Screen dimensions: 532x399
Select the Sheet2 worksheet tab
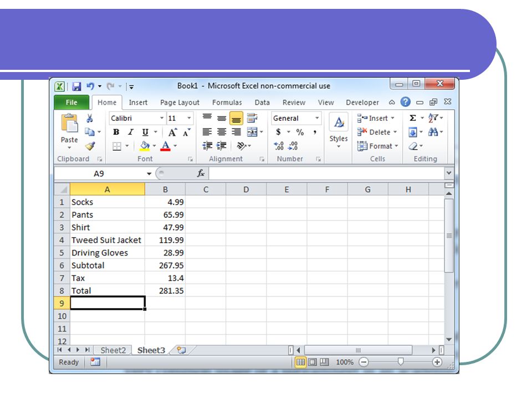coord(113,350)
